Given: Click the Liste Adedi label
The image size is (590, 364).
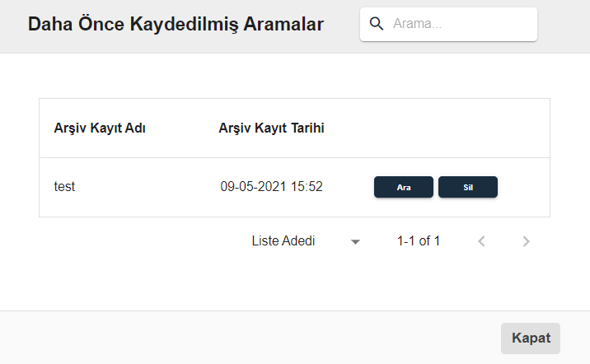Looking at the screenshot, I should coord(283,241).
